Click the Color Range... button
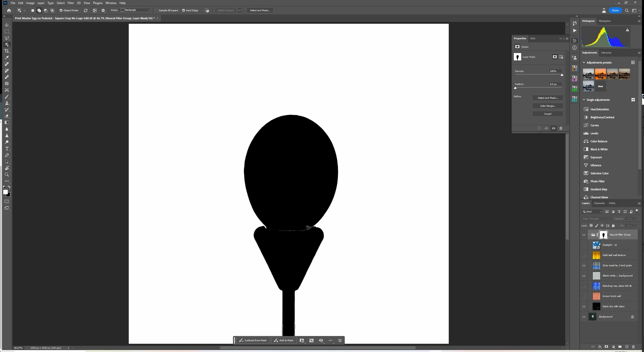The image size is (644, 352). click(x=547, y=106)
